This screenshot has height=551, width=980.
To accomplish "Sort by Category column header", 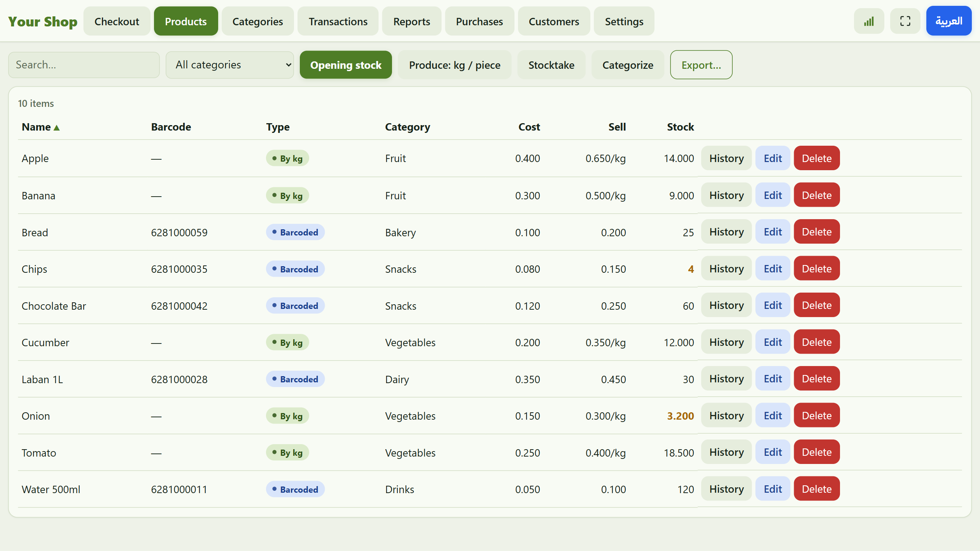I will click(x=408, y=127).
